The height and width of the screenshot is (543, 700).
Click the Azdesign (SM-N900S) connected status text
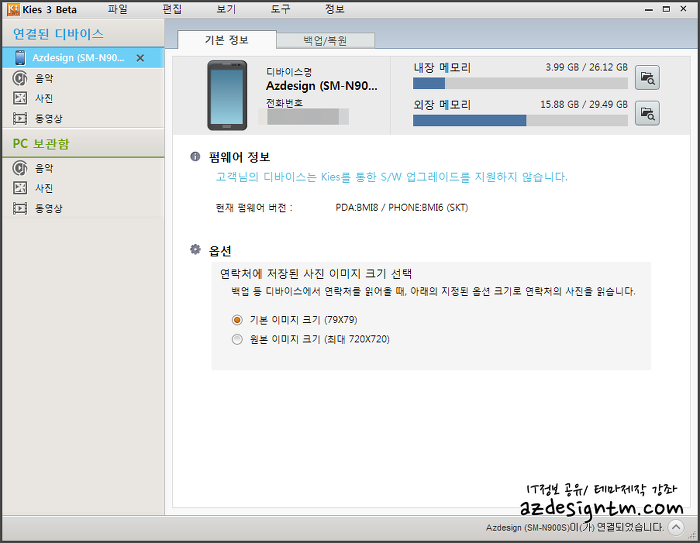coord(575,527)
